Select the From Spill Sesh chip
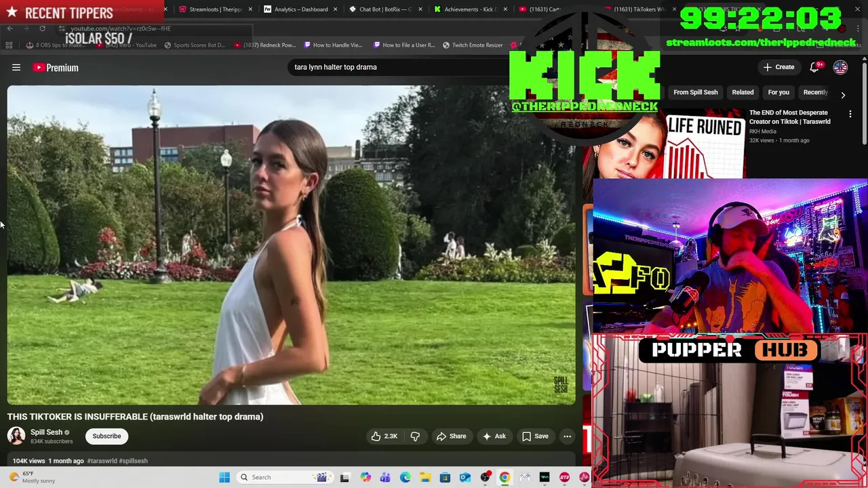Screen dimensions: 868x488 tap(695, 92)
